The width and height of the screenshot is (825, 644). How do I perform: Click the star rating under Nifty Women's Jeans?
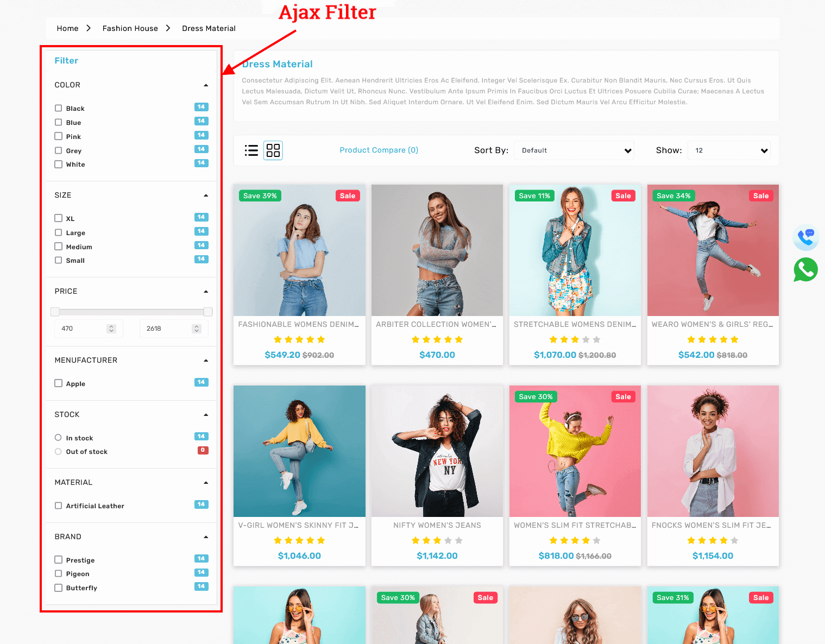point(437,540)
